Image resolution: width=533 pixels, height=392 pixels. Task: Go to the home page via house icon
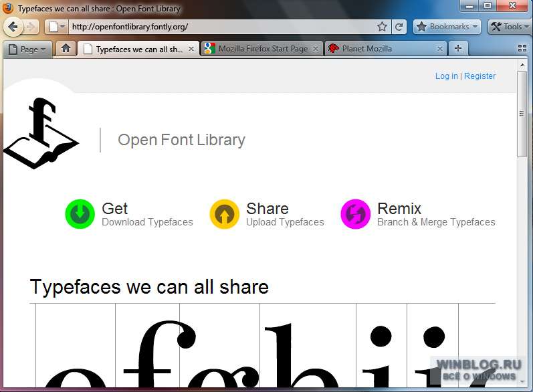coord(66,49)
